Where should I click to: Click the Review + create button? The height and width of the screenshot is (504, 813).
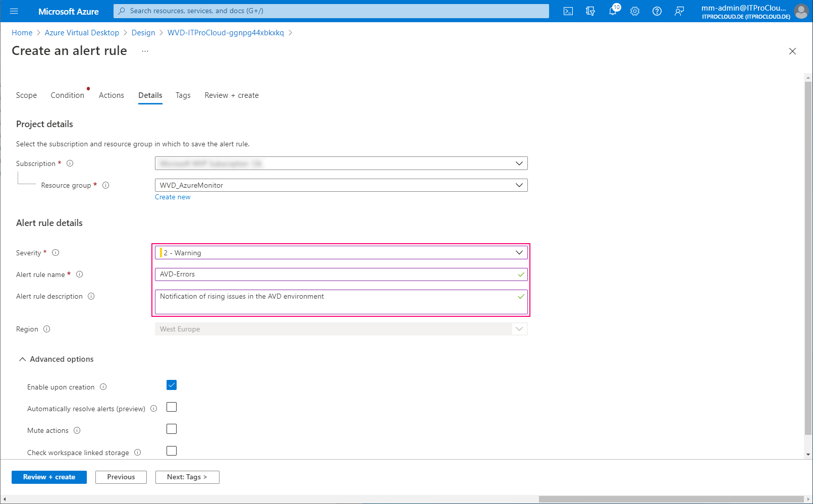(49, 477)
